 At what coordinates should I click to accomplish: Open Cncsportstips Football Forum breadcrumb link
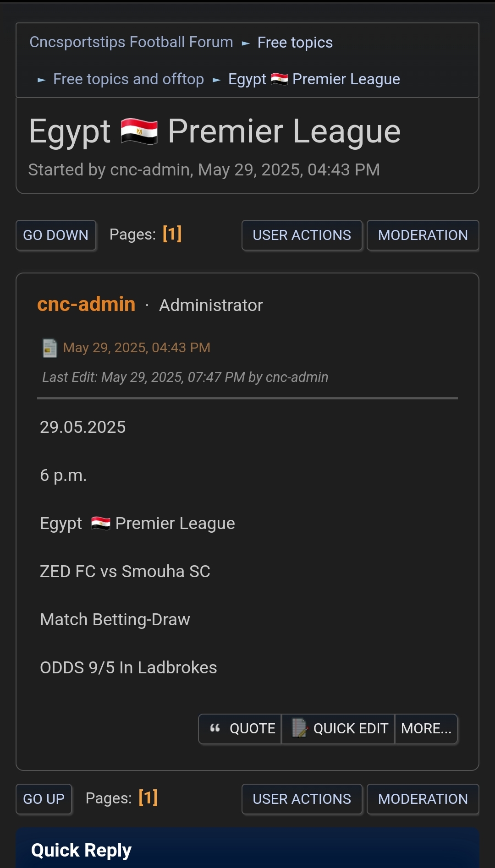132,42
